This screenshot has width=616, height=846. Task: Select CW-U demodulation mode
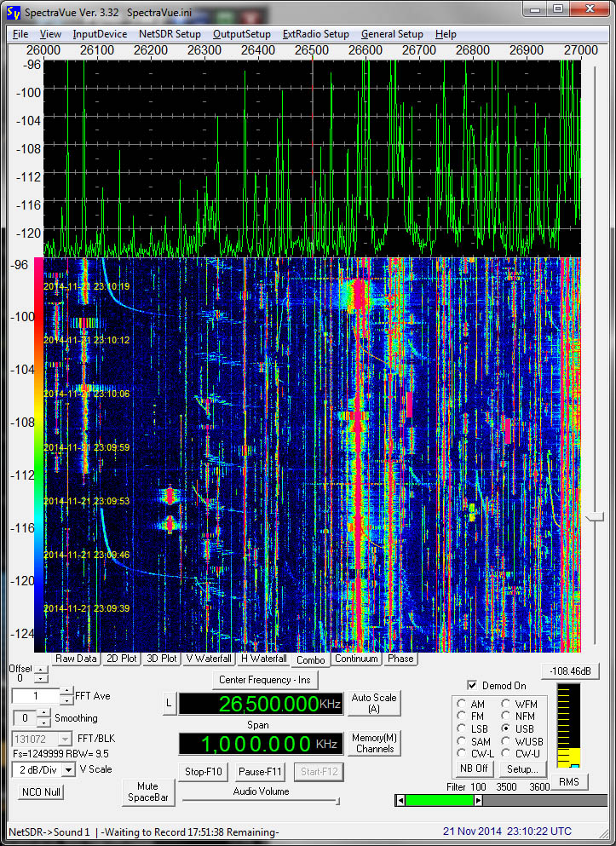point(506,753)
